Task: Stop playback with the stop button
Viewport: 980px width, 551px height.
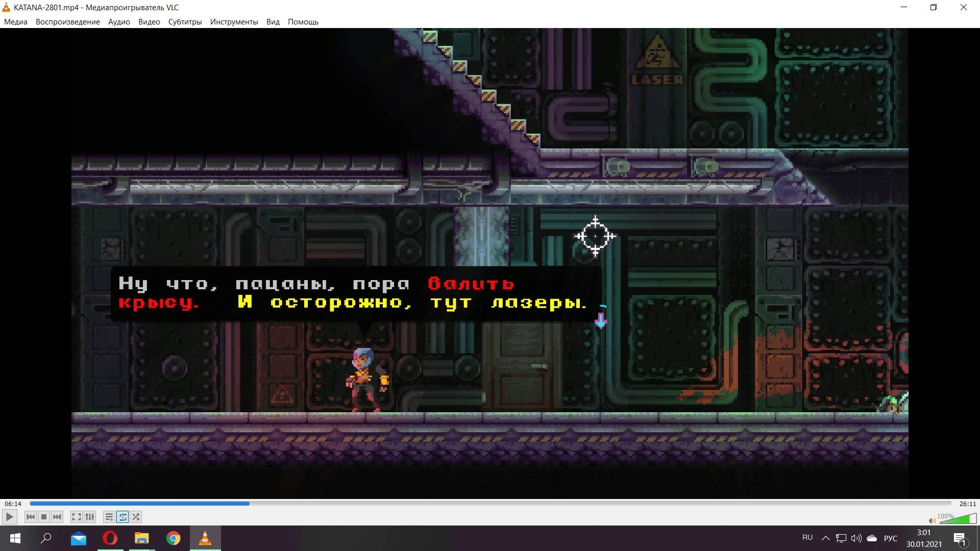Action: (44, 517)
